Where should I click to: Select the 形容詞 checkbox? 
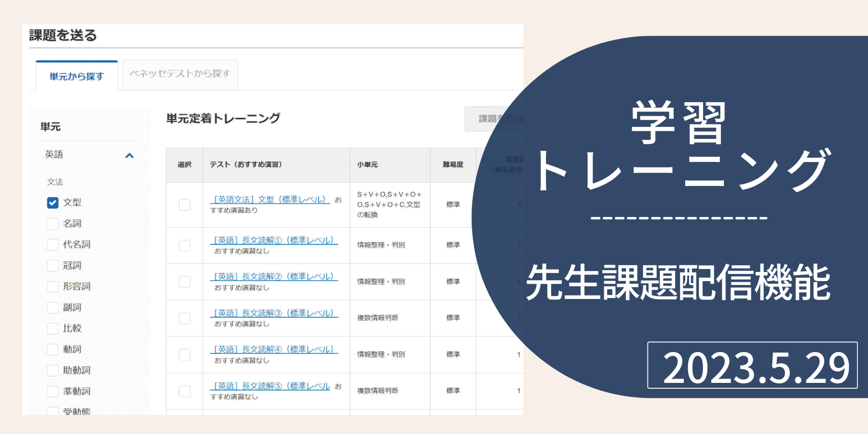coord(53,286)
